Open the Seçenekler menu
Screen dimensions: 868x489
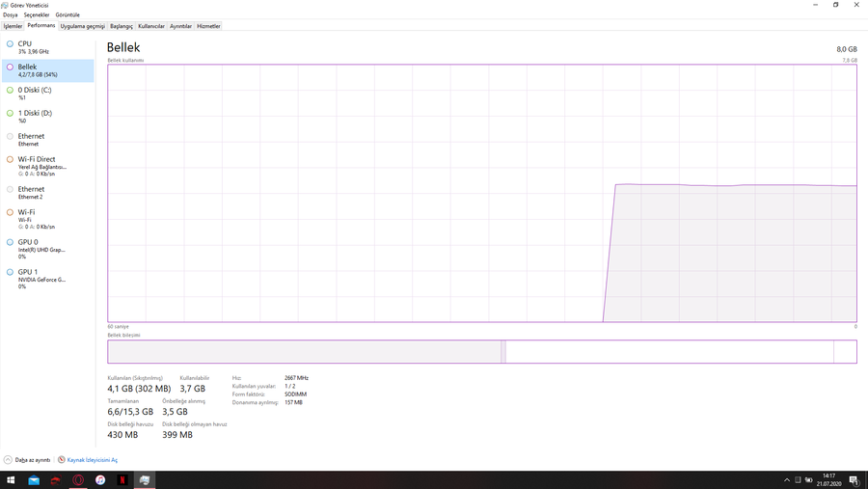37,15
